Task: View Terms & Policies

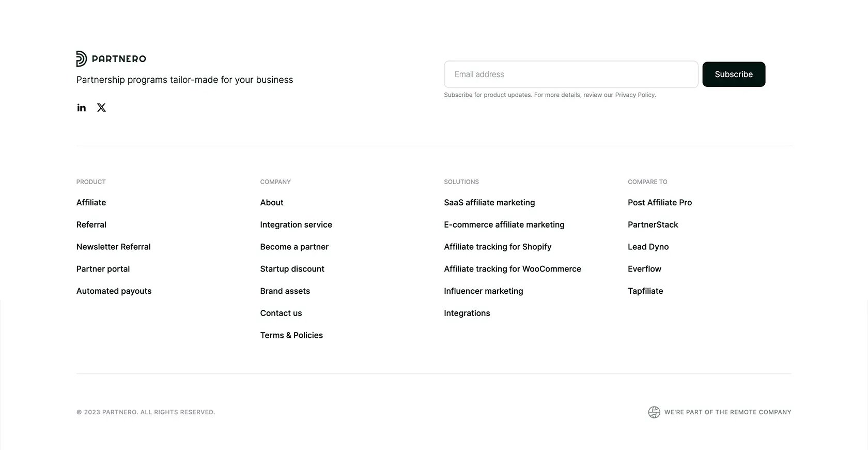Action: tap(291, 335)
